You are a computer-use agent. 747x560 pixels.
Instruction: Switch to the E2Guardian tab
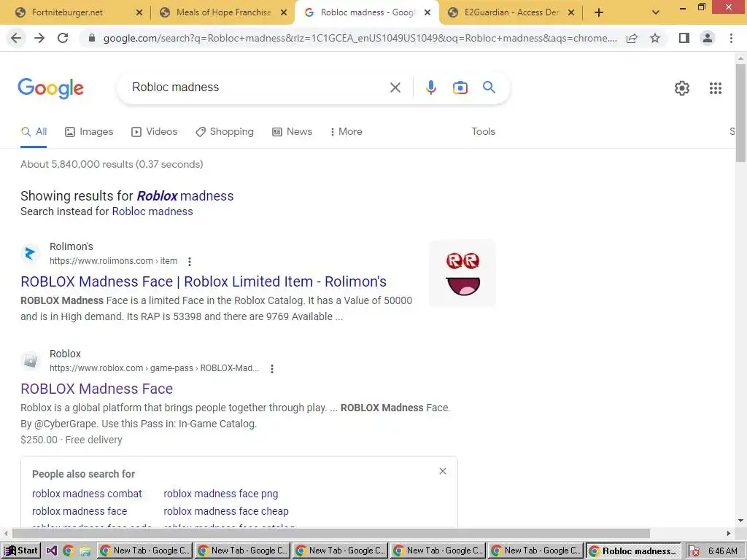pos(512,12)
